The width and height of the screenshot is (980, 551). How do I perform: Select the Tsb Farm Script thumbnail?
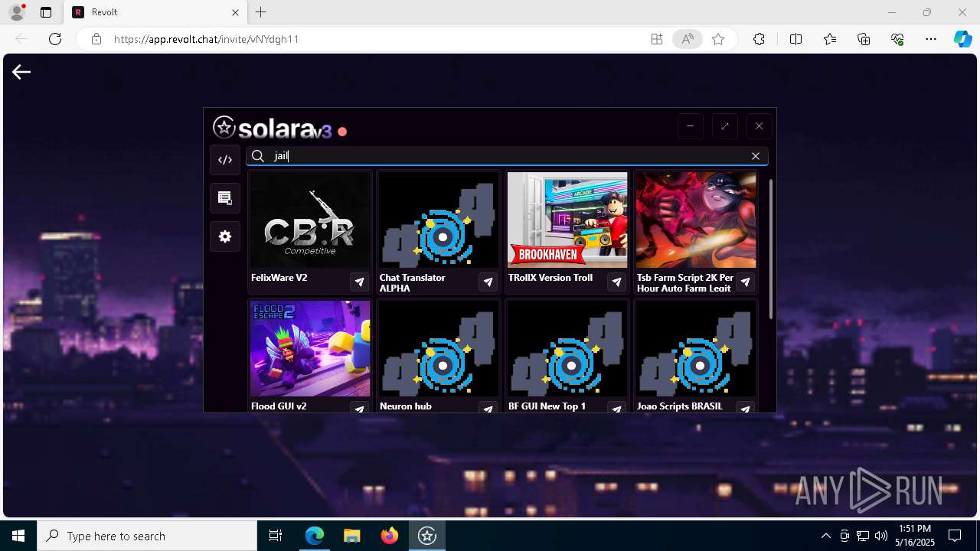pos(696,220)
